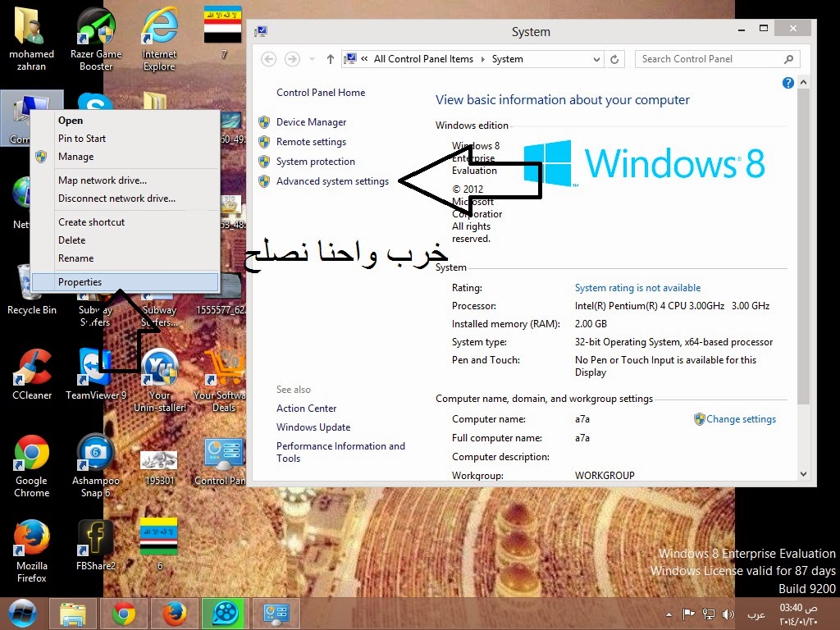Select Create shortcut in context menu

(x=125, y=221)
